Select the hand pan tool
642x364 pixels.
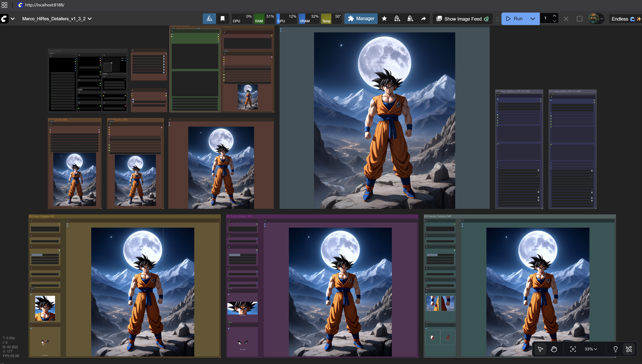pyautogui.click(x=554, y=349)
